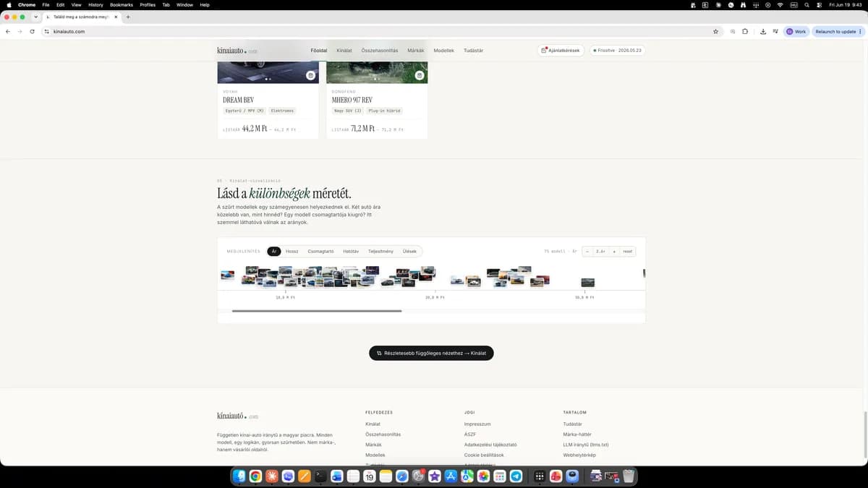The width and height of the screenshot is (868, 488).
Task: Close the current Chrome tab
Action: [x=116, y=17]
